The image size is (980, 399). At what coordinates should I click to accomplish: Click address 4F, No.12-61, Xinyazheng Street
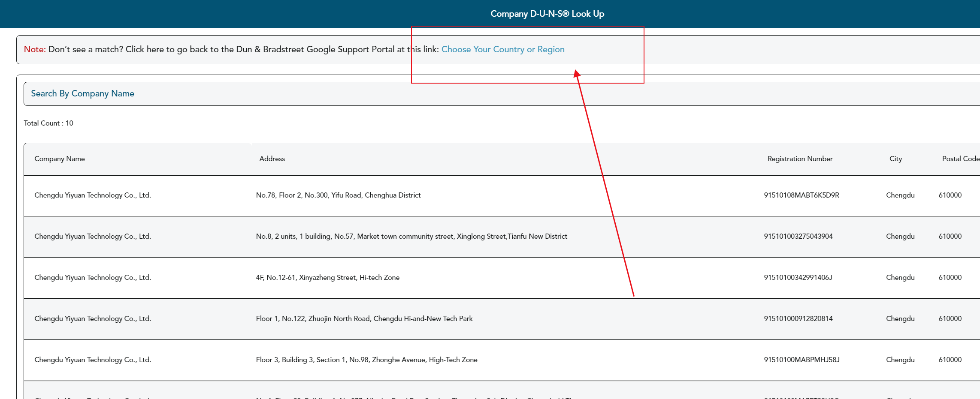(x=327, y=277)
